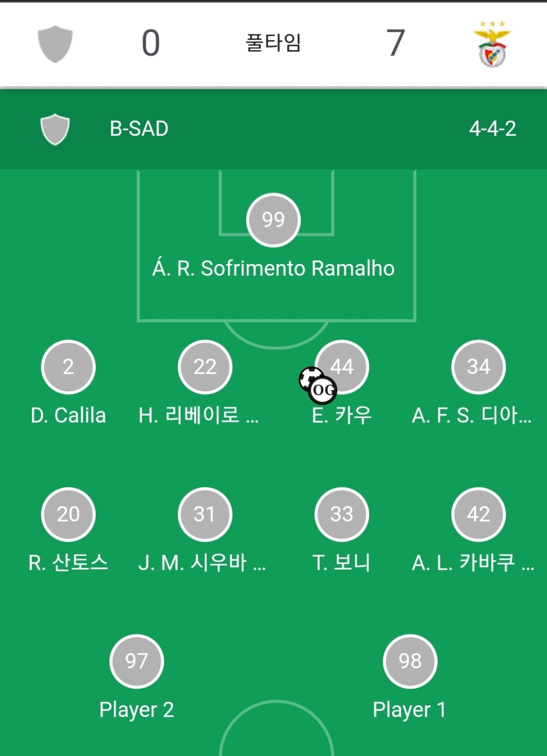This screenshot has width=547, height=756.
Task: Open Á. R. Sofrimento Ramalho's profile
Action: click(273, 269)
